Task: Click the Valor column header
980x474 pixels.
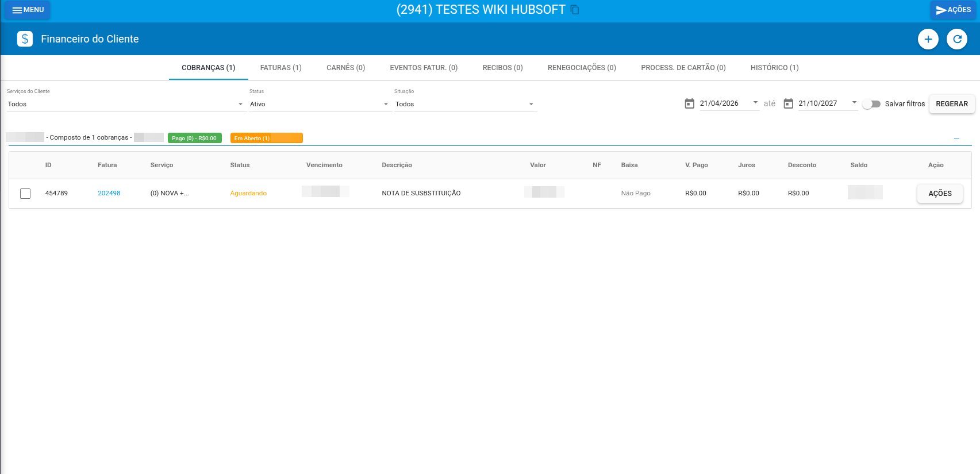Action: click(538, 165)
